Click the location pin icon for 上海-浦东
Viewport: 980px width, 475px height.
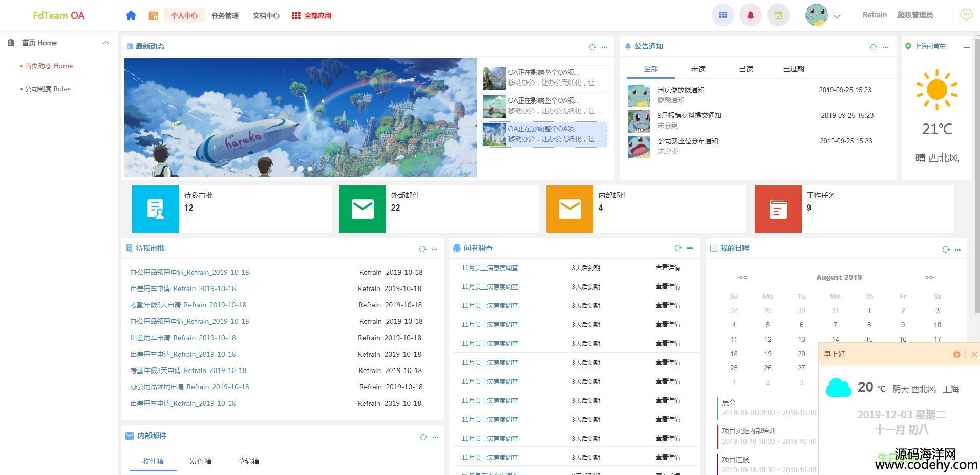pos(908,46)
